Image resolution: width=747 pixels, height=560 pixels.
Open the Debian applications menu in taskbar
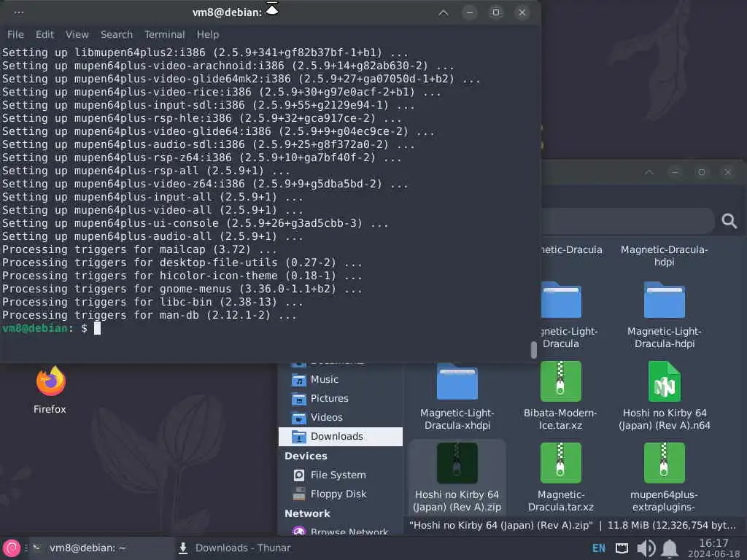12,548
